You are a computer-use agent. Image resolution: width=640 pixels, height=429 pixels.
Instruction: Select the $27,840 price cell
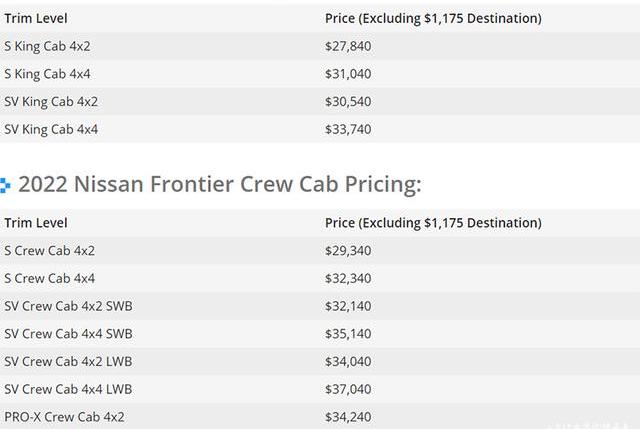coord(348,46)
